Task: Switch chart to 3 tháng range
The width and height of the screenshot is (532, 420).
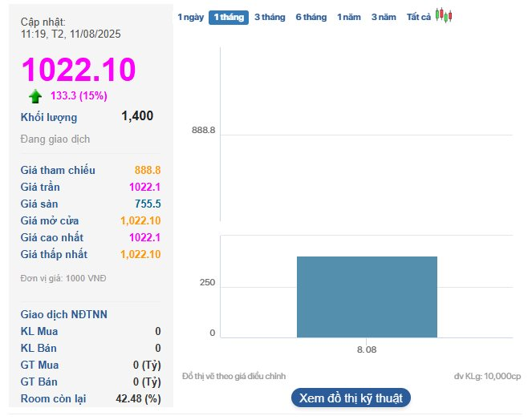Action: pos(269,17)
